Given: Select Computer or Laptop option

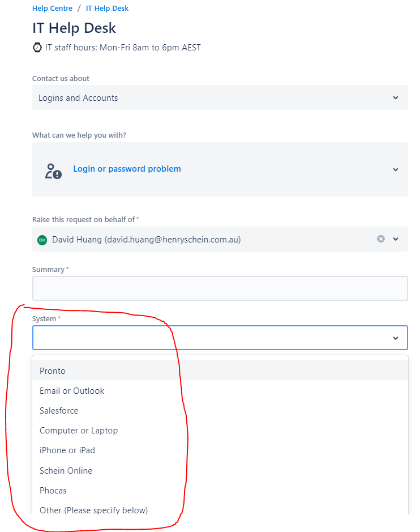Looking at the screenshot, I should [78, 430].
